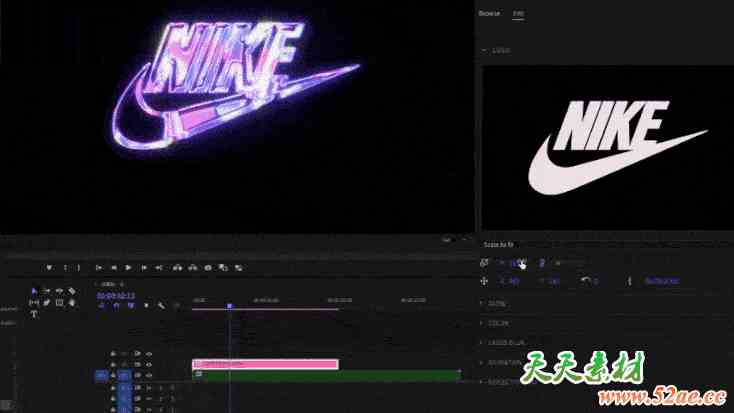Click the blue duration timecode in Edit panel
The image size is (734, 413).
pyautogui.click(x=661, y=281)
